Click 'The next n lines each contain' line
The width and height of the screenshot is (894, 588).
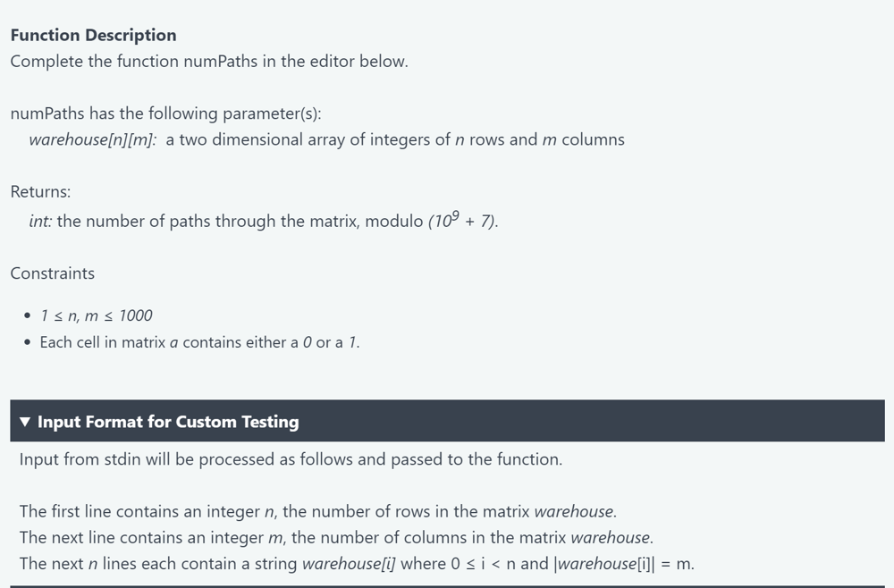357,564
